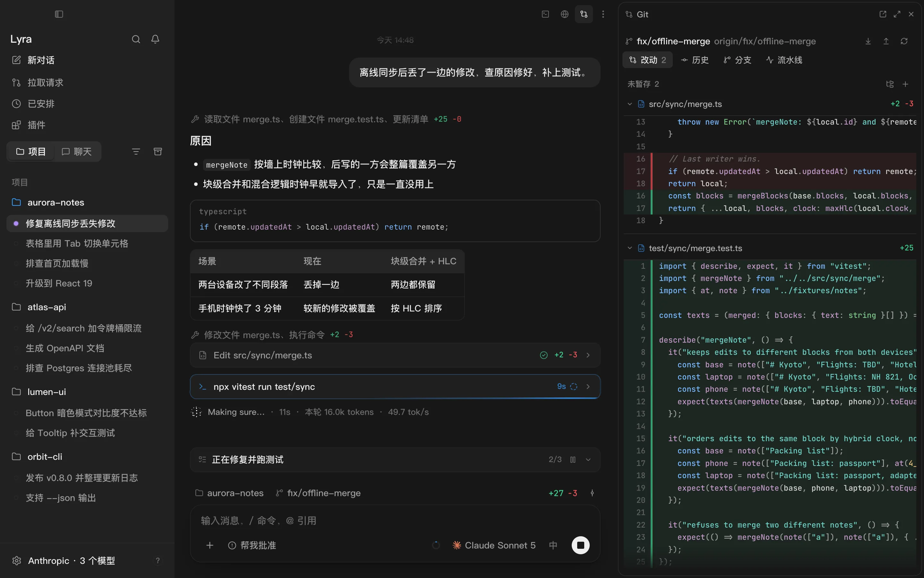
Task: Open search in Lyra sidebar
Action: 136,39
